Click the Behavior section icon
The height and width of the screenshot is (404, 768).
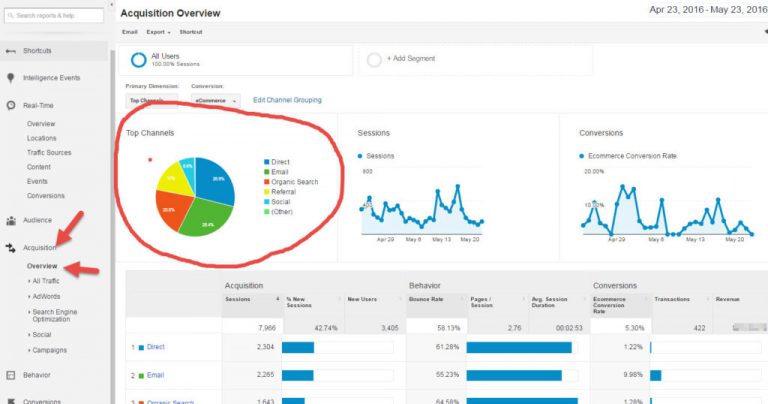coord(11,375)
